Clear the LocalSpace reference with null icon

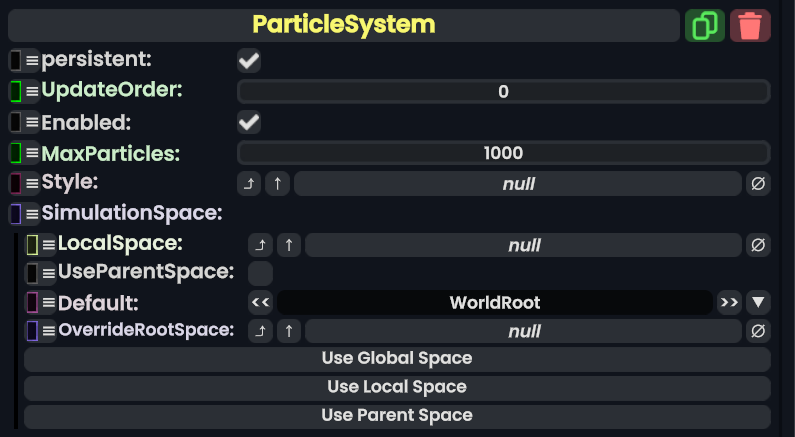758,245
